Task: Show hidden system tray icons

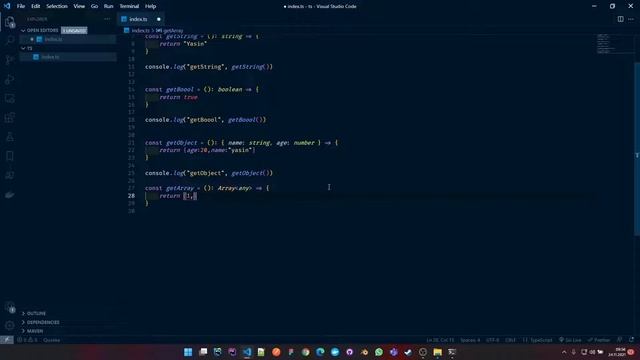Action: click(564, 352)
